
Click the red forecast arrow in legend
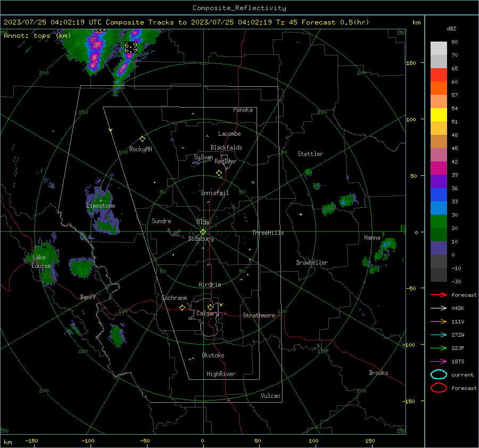[439, 295]
